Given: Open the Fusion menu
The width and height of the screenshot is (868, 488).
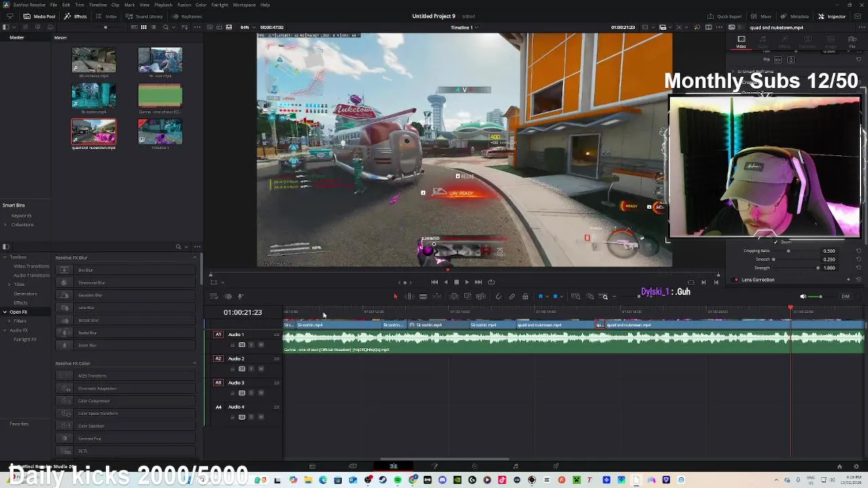Looking at the screenshot, I should [184, 5].
